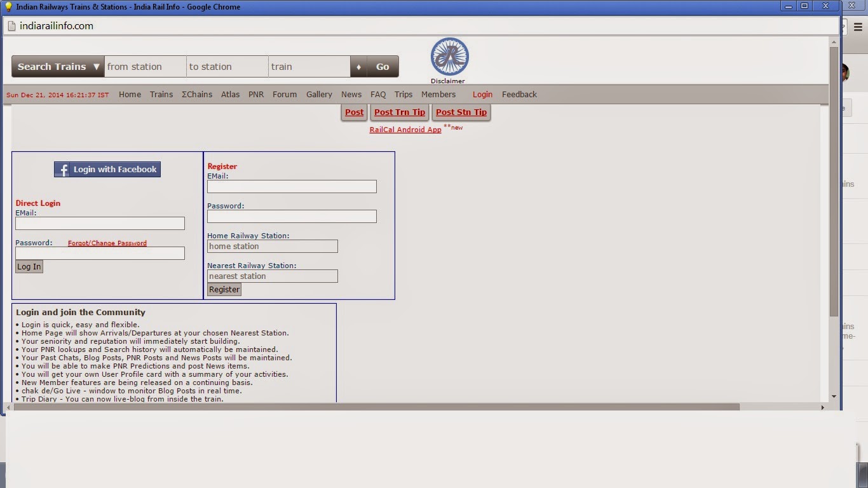Screen dimensions: 868x488
Task: Click the to station field
Action: click(x=227, y=67)
